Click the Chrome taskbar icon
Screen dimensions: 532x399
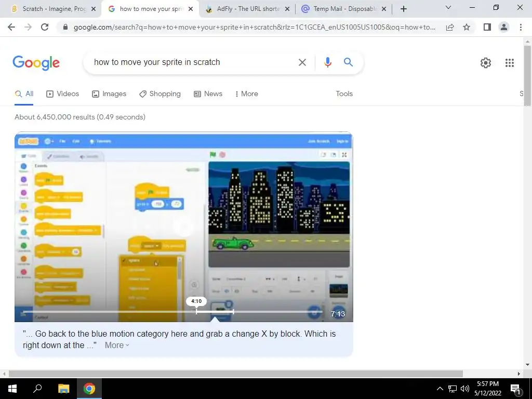[x=89, y=389]
